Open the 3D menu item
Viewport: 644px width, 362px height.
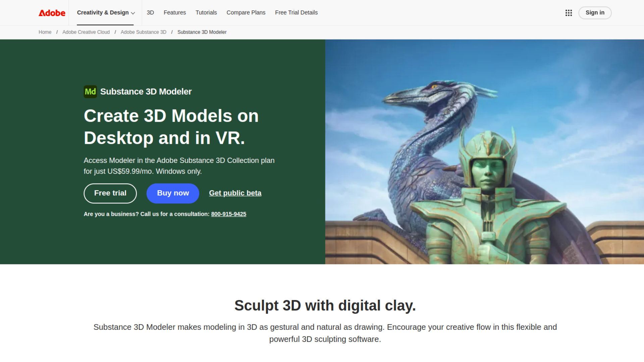coord(150,12)
